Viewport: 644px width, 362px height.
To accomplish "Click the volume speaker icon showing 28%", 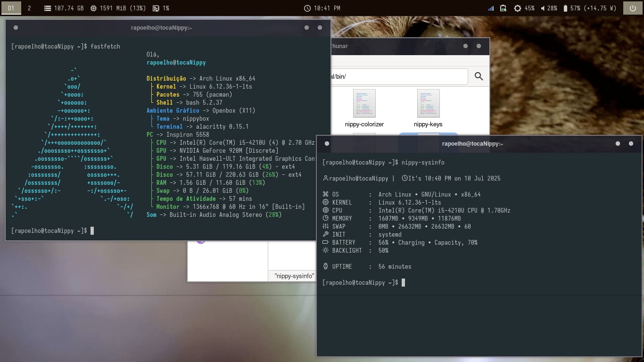I will (x=543, y=8).
